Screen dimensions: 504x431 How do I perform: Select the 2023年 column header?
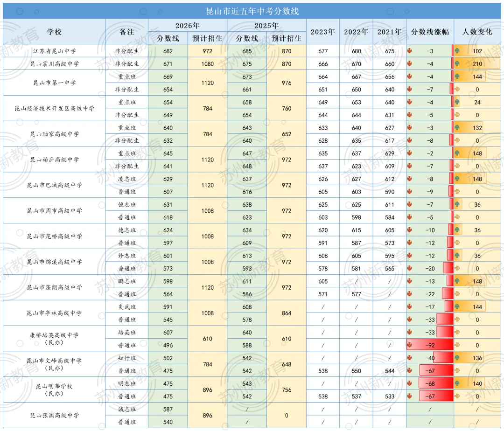pyautogui.click(x=323, y=32)
